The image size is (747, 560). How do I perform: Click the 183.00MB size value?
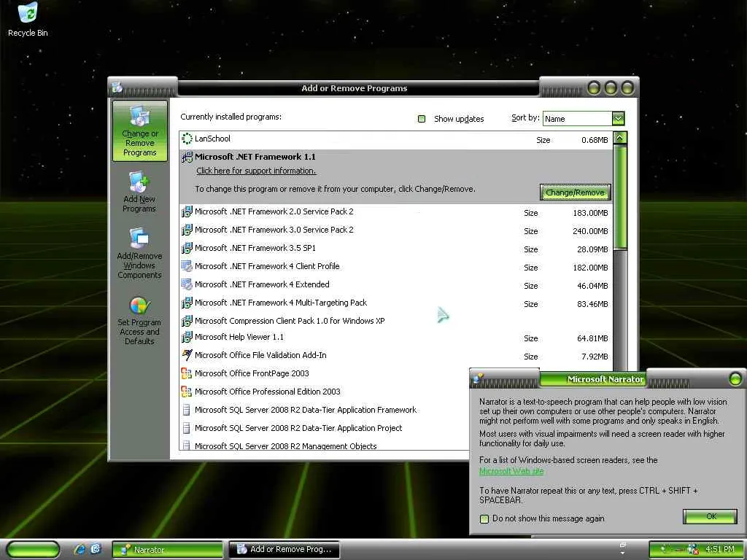590,213
